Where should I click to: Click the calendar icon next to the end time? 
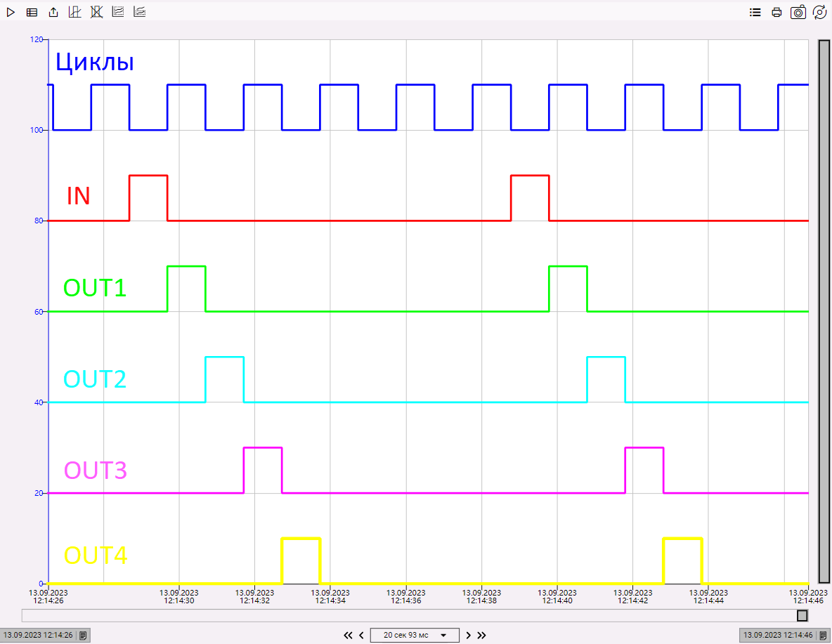coord(824,635)
